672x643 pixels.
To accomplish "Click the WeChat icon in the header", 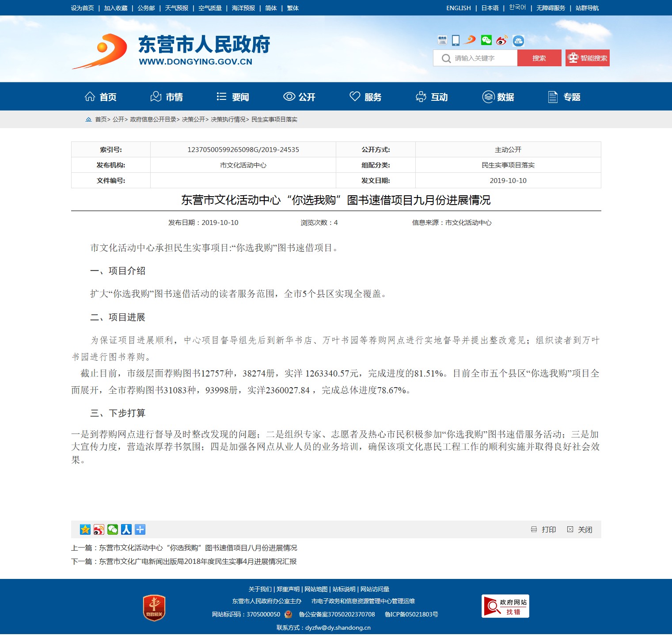I will pos(486,41).
